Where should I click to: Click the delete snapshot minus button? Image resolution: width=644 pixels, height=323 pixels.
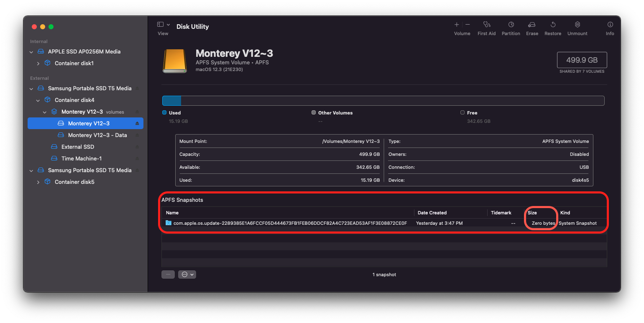click(168, 275)
